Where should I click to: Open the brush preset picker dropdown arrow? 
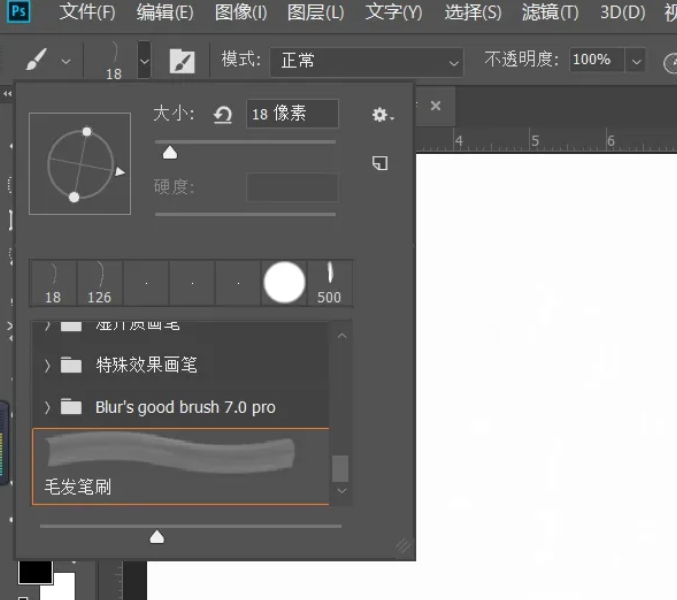144,61
